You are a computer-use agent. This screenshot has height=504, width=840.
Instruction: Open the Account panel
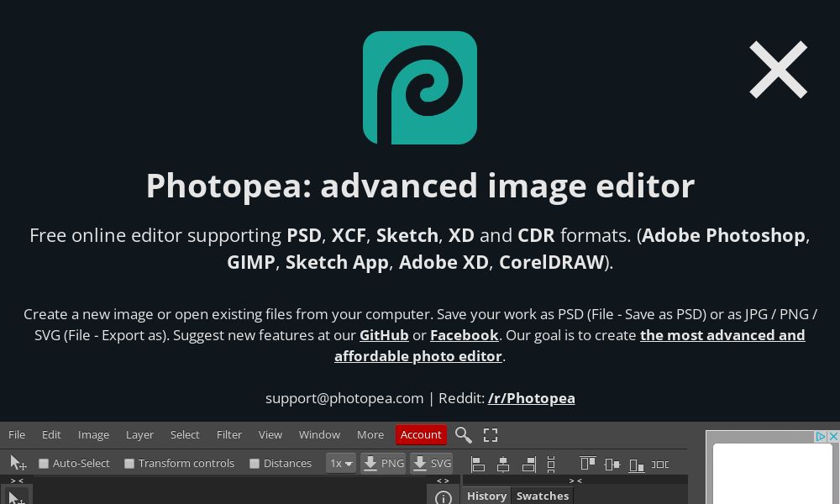click(421, 435)
